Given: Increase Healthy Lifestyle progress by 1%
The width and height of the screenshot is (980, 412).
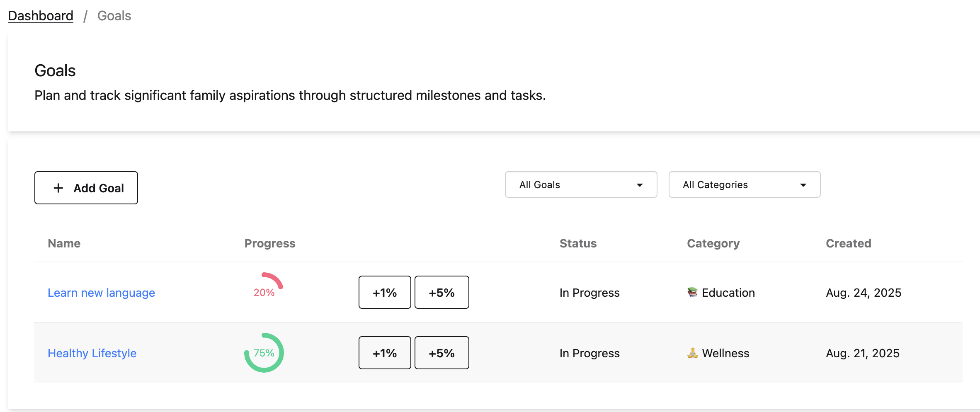Looking at the screenshot, I should (385, 353).
